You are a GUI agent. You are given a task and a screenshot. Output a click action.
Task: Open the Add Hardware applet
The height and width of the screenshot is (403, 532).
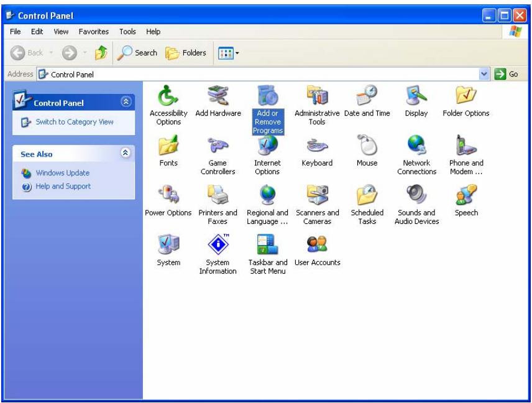point(218,101)
